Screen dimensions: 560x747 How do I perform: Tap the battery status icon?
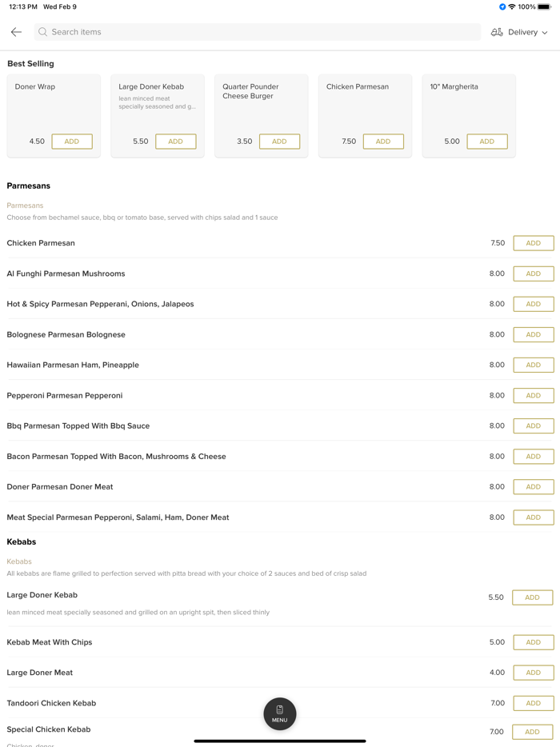(544, 7)
